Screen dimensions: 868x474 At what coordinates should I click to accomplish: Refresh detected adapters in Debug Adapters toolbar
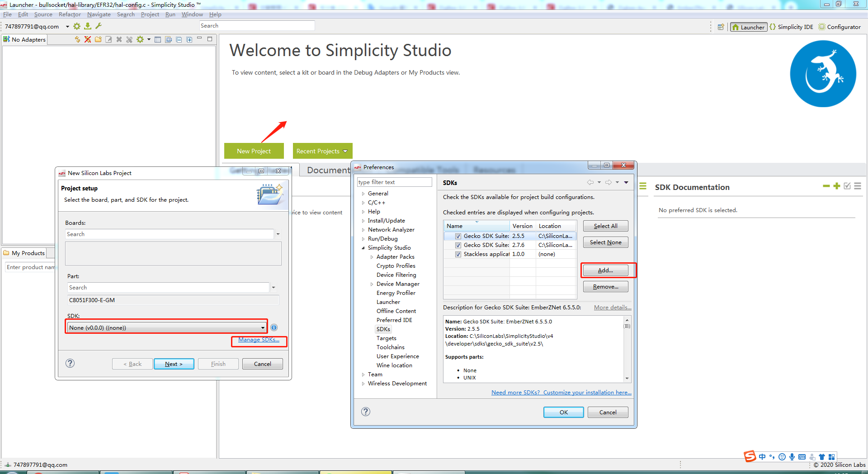77,39
